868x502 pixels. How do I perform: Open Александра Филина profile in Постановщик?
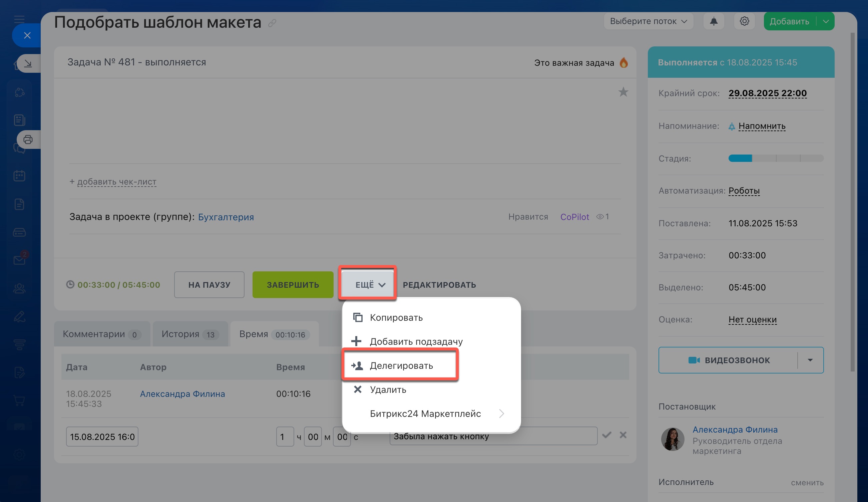coord(735,430)
